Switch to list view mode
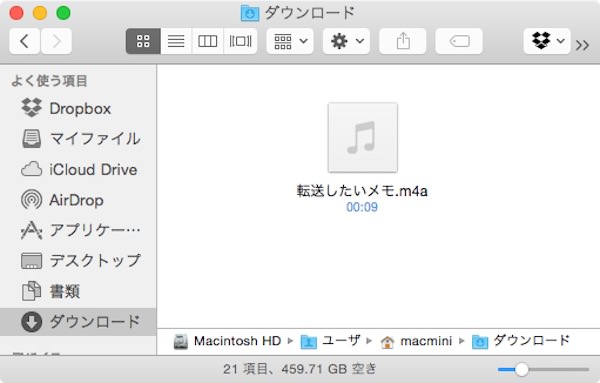This screenshot has height=383, width=600. tap(176, 41)
